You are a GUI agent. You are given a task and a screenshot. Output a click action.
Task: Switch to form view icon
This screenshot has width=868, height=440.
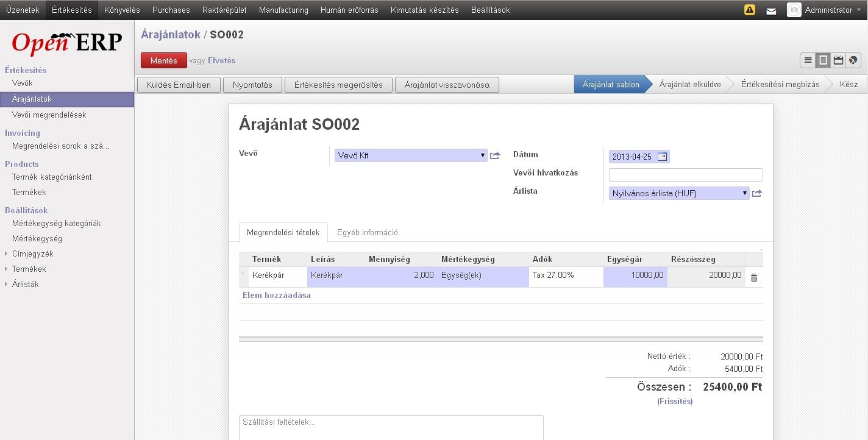(823, 60)
